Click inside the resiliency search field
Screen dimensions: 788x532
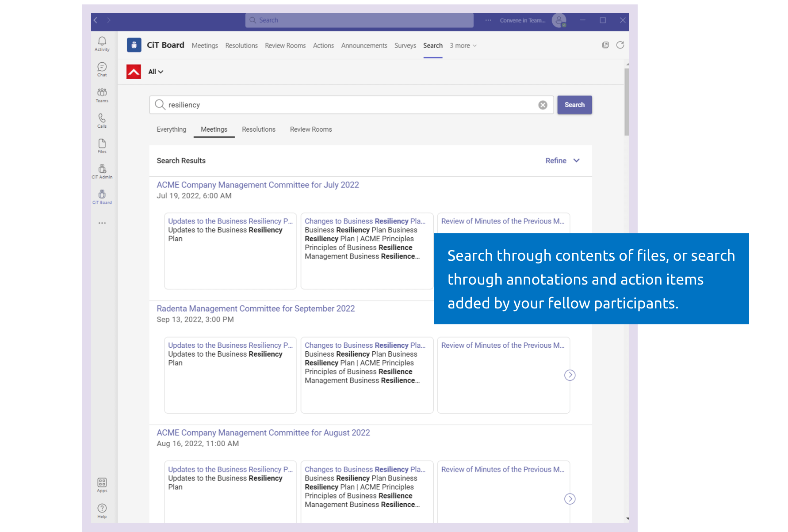pos(310,105)
